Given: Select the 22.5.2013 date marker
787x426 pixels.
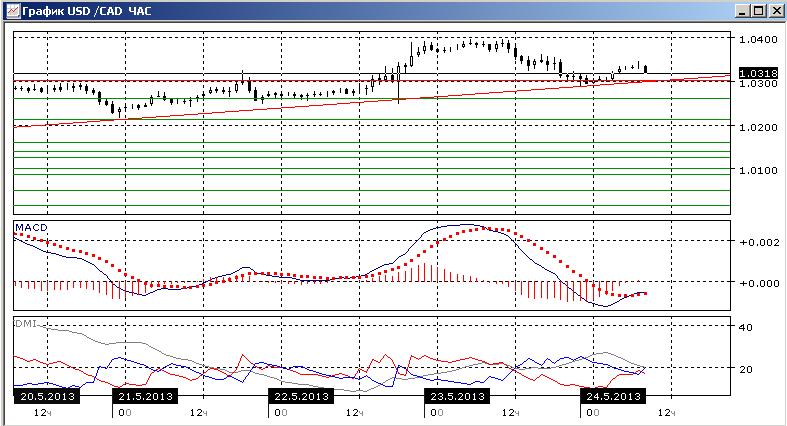Looking at the screenshot, I should [301, 396].
